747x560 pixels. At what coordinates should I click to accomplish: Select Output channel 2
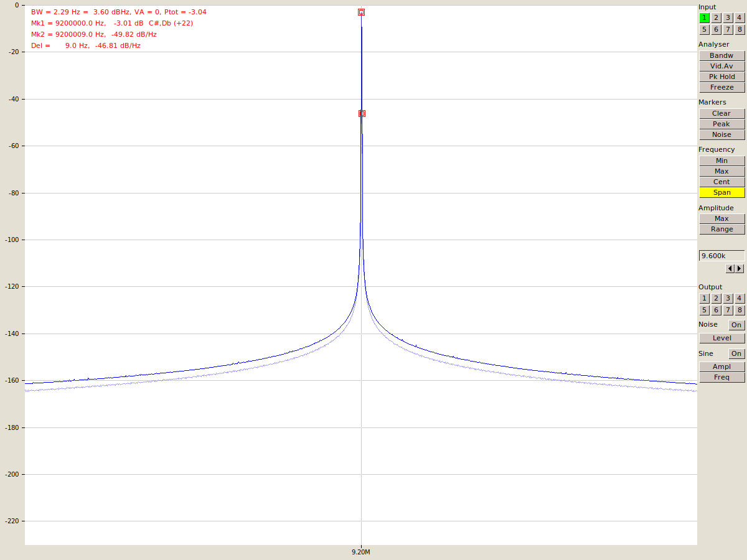(716, 298)
